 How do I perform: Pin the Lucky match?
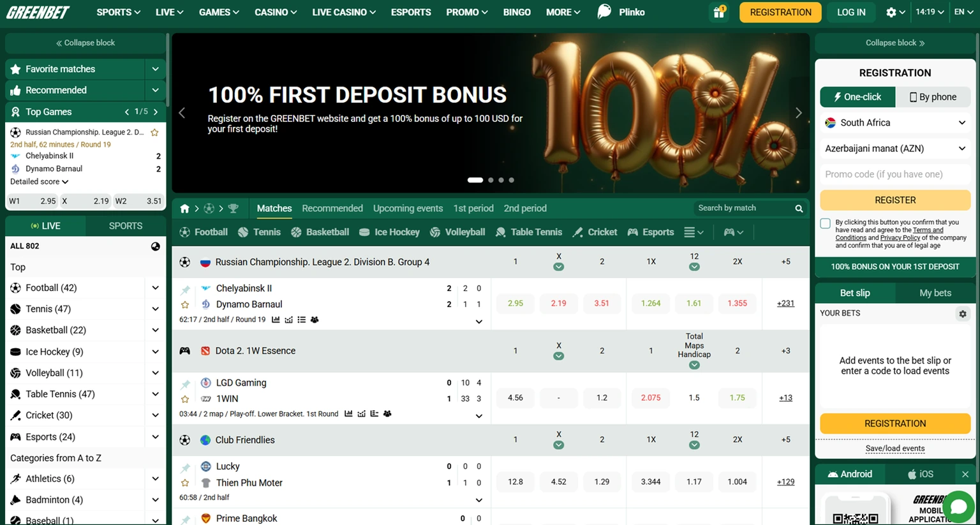pyautogui.click(x=185, y=468)
